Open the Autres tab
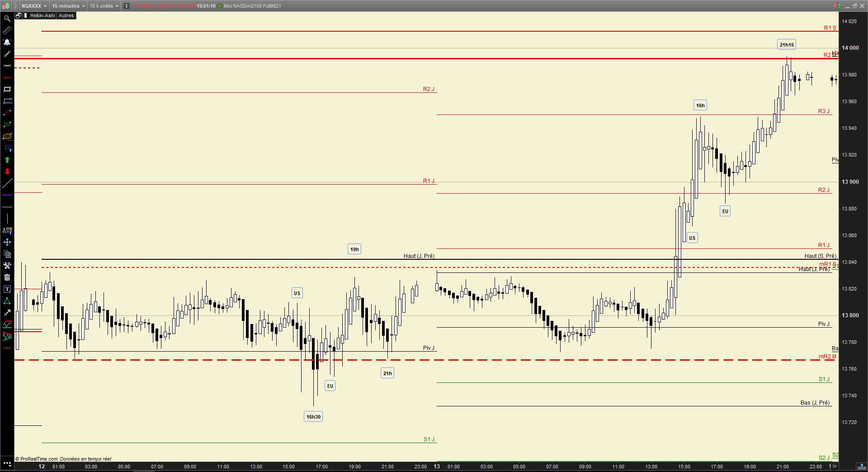The height and width of the screenshot is (472, 868). click(66, 15)
